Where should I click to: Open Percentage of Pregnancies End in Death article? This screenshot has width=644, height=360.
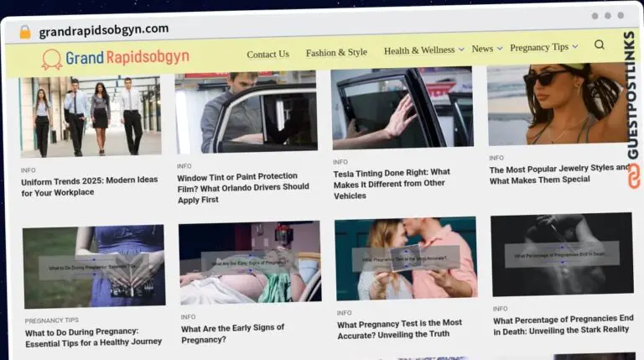563,324
